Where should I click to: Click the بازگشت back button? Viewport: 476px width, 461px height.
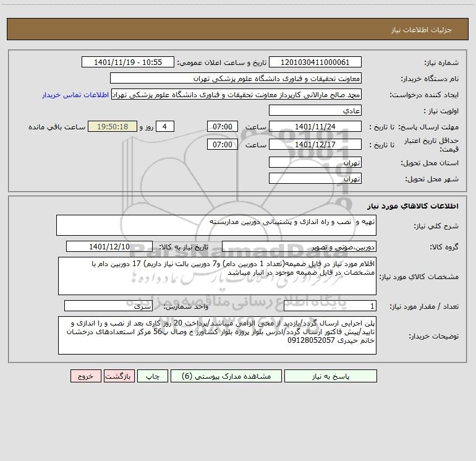click(119, 376)
